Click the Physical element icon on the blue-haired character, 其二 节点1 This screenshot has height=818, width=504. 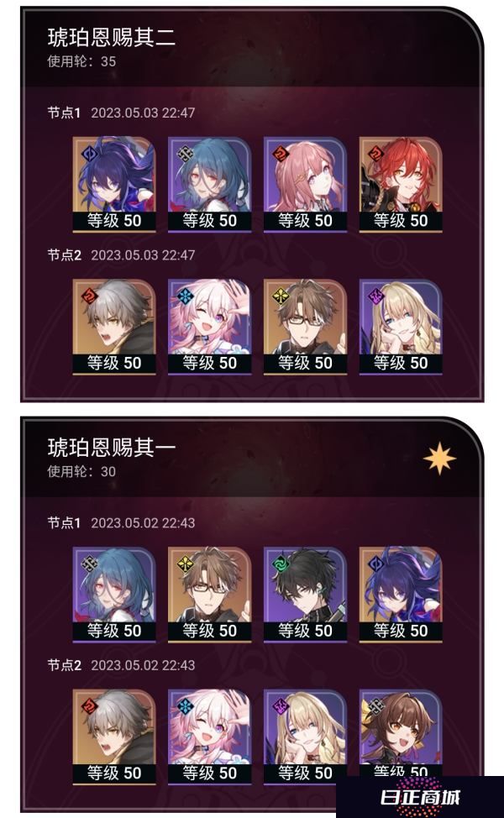pyautogui.click(x=185, y=154)
